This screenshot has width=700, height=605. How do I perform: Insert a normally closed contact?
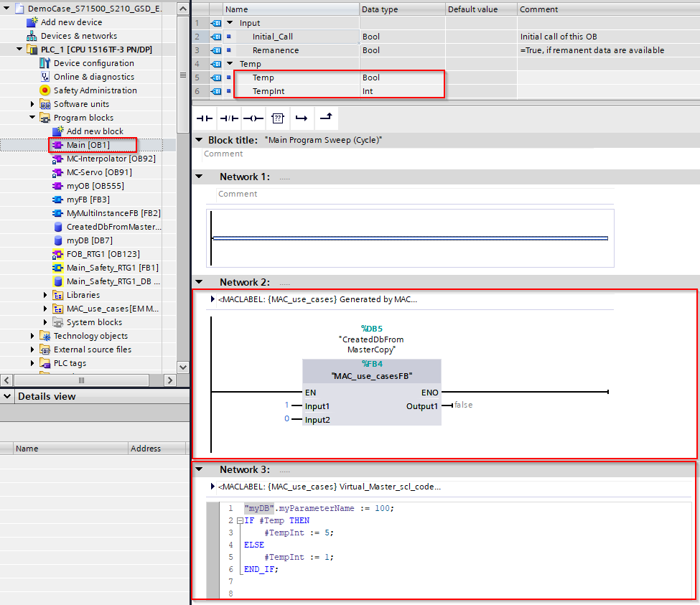(229, 118)
